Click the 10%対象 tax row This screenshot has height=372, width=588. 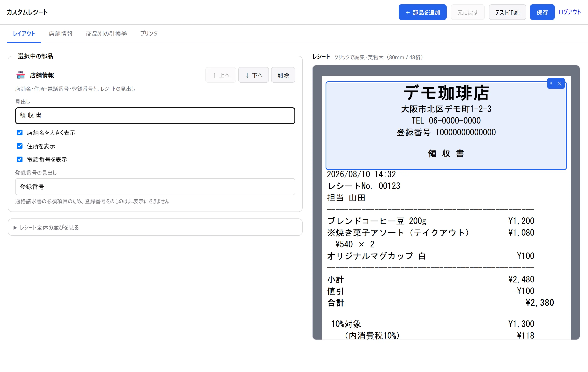click(x=432, y=324)
